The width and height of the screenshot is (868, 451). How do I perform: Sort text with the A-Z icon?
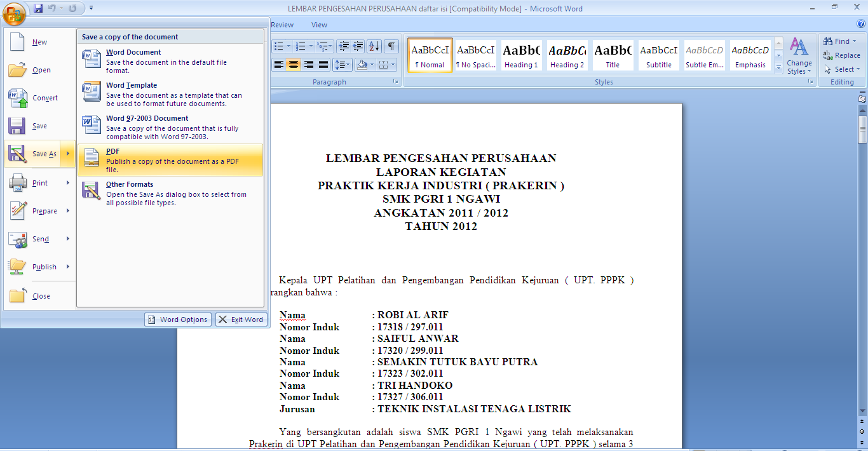[374, 45]
